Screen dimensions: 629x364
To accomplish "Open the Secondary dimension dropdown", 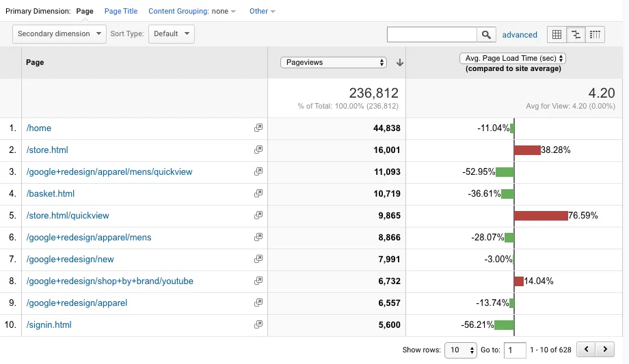I will coord(59,34).
